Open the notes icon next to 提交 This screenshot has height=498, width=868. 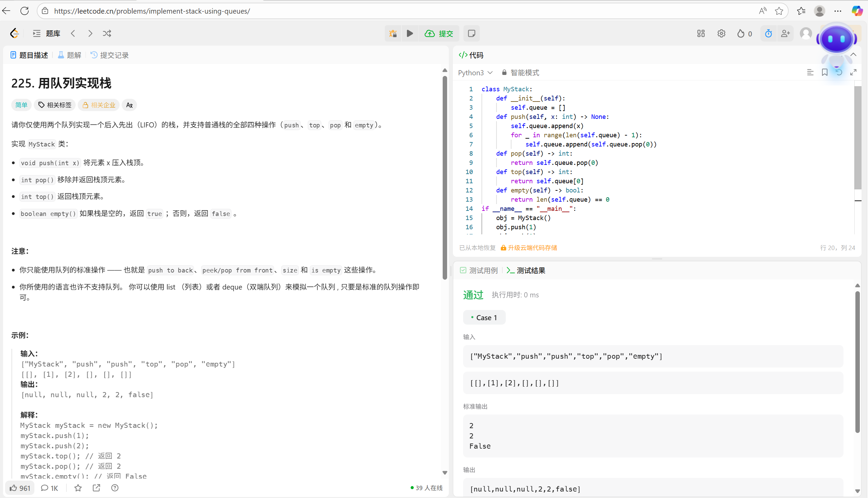471,33
